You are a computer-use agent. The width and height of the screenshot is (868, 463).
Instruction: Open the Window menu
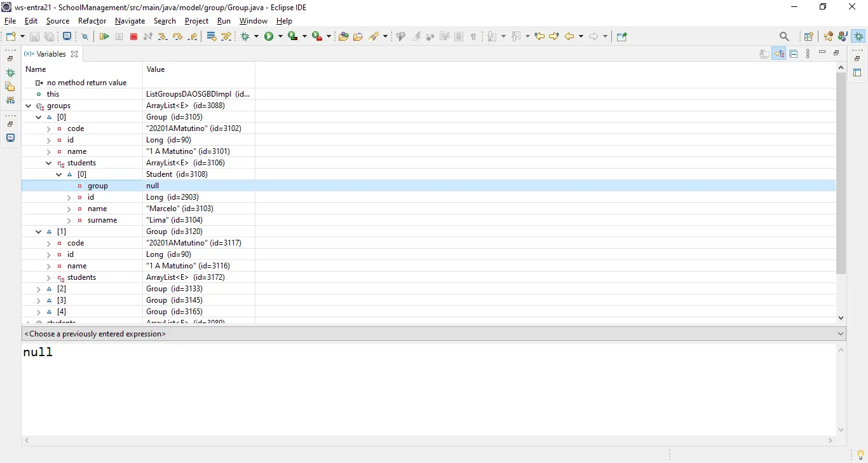[x=253, y=21]
